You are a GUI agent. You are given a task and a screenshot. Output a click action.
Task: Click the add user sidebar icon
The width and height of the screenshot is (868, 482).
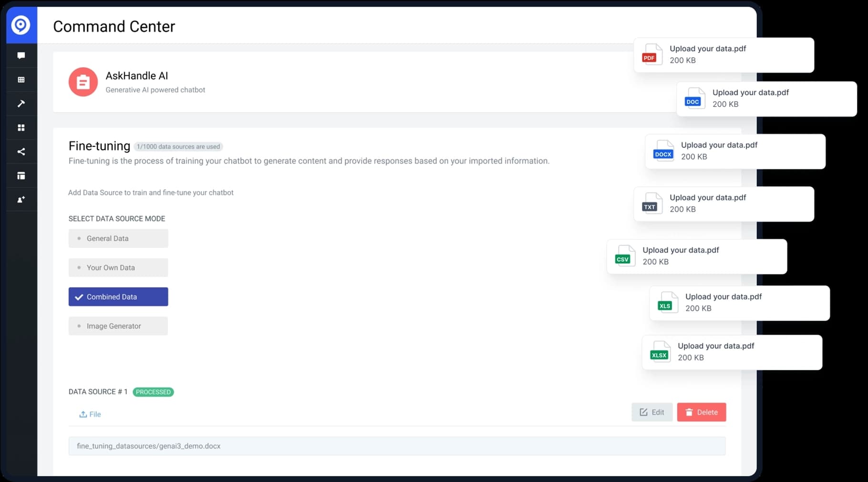(21, 200)
